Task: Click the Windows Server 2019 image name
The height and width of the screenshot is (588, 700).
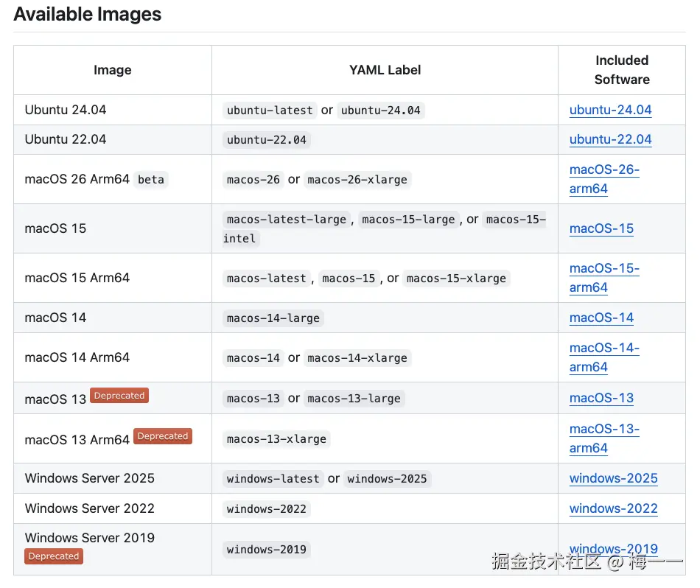Action: pos(90,538)
